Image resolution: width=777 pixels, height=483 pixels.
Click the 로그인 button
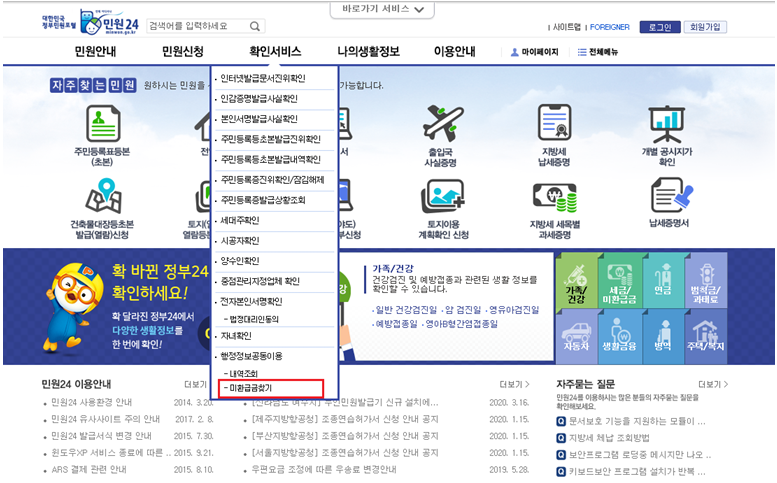point(660,27)
